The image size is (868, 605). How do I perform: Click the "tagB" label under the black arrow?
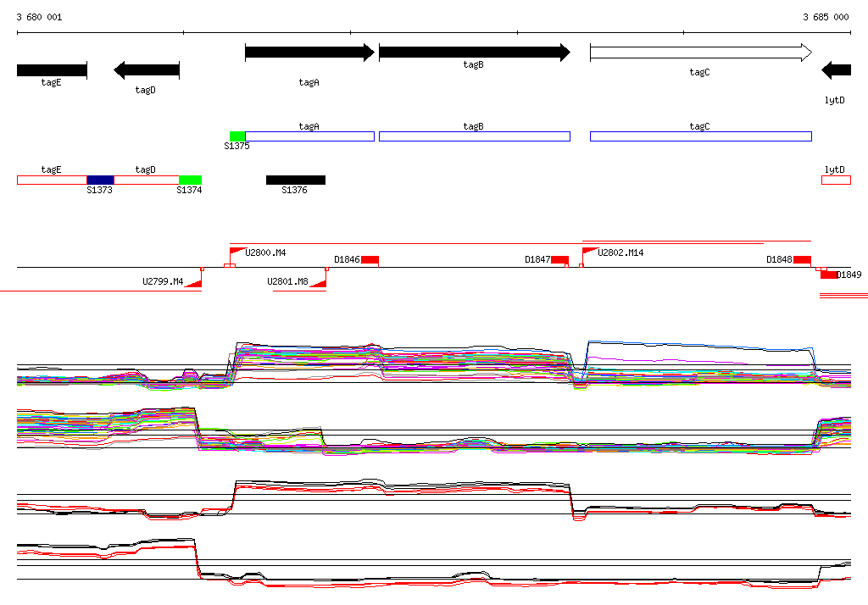click(473, 64)
